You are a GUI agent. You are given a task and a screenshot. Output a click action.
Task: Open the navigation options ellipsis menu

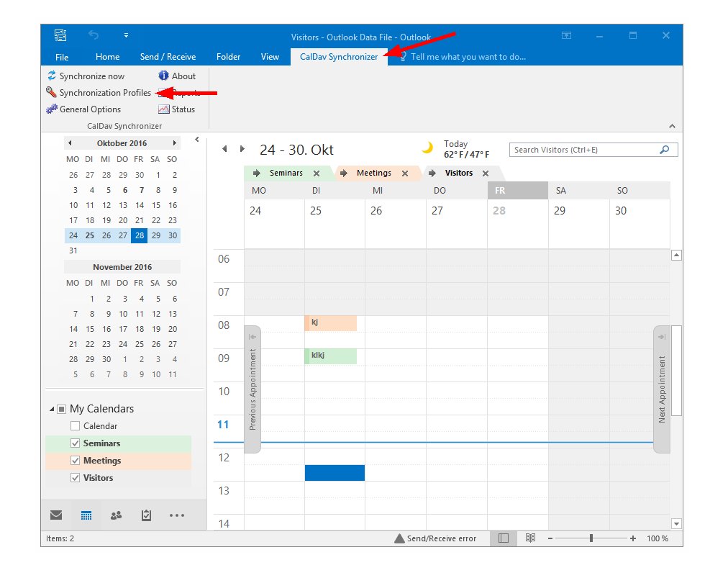[x=177, y=515]
